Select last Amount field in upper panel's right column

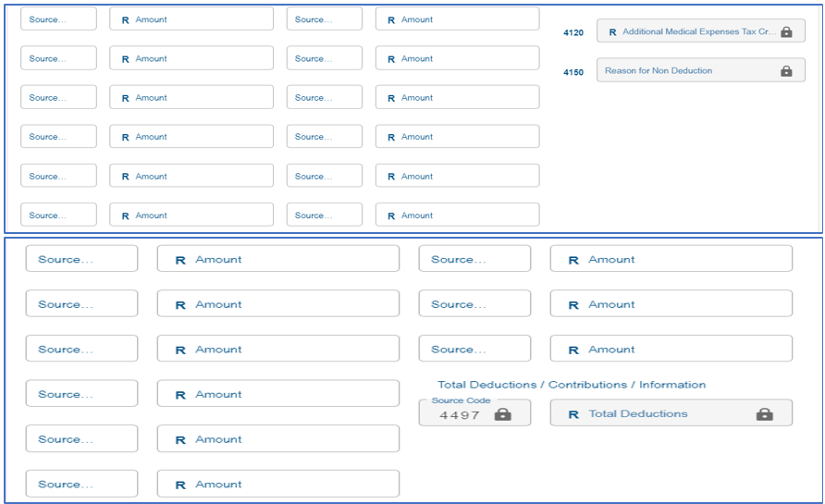pyautogui.click(x=457, y=215)
